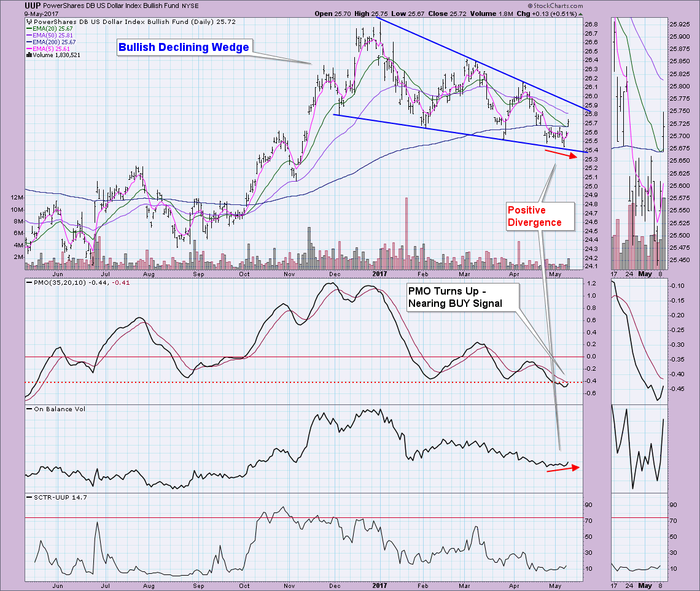Click the NYSE exchange label in title
Image resolution: width=700 pixels, height=591 pixels.
pyautogui.click(x=190, y=6)
